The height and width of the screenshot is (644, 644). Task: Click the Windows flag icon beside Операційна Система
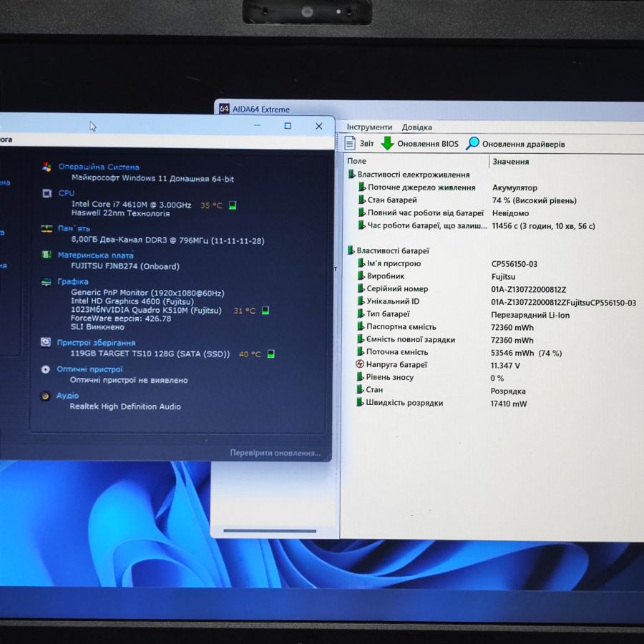[47, 167]
